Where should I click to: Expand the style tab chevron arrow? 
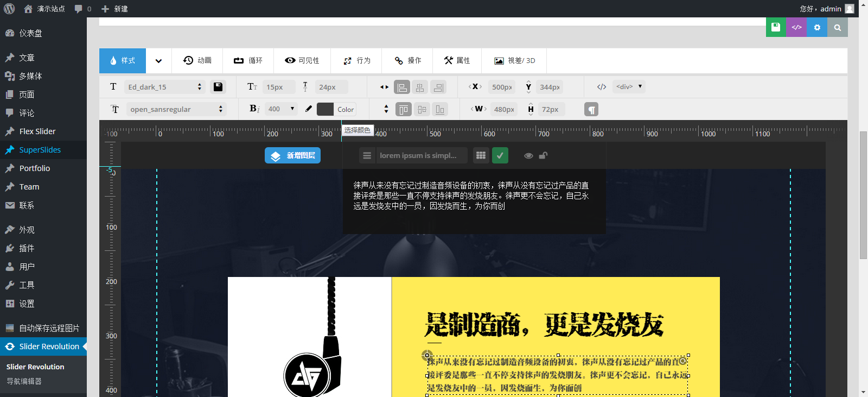(x=158, y=61)
